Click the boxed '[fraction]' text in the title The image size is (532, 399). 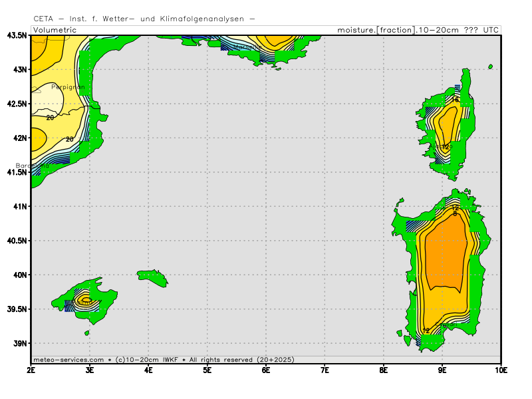[396, 30]
